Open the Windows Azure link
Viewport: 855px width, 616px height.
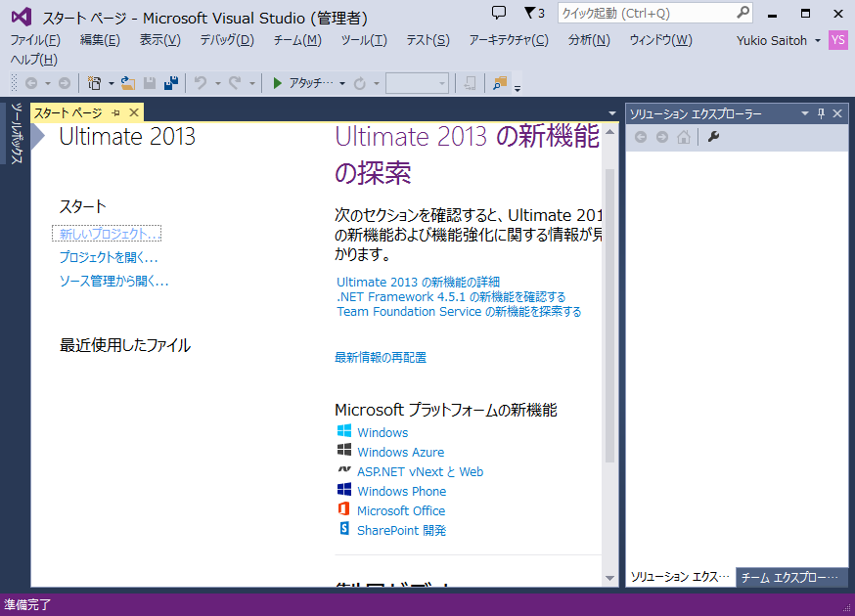pyautogui.click(x=400, y=453)
